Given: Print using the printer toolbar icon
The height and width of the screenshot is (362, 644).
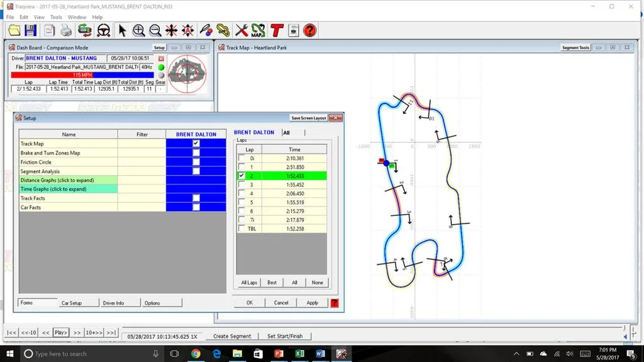Looking at the screenshot, I should click(x=66, y=30).
